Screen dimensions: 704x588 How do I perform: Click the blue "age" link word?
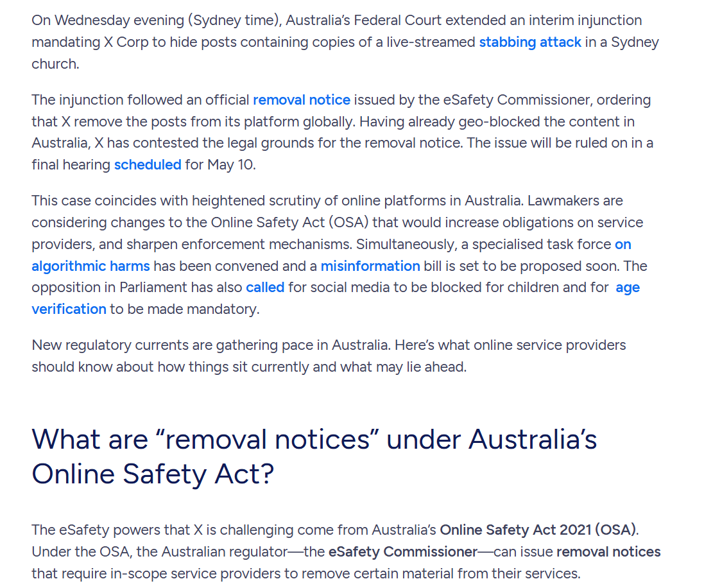(627, 287)
